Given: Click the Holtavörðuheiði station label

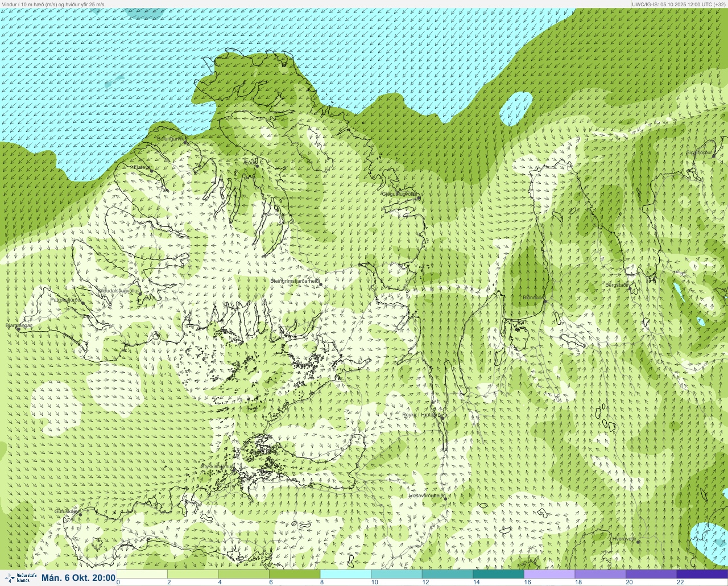Looking at the screenshot, I should coord(427,496).
